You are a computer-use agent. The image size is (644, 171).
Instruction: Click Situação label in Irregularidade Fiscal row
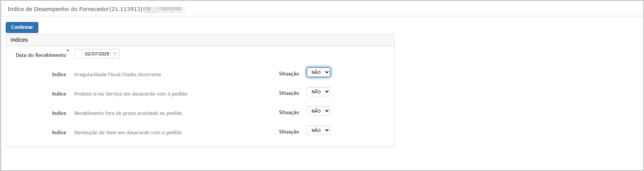click(289, 74)
